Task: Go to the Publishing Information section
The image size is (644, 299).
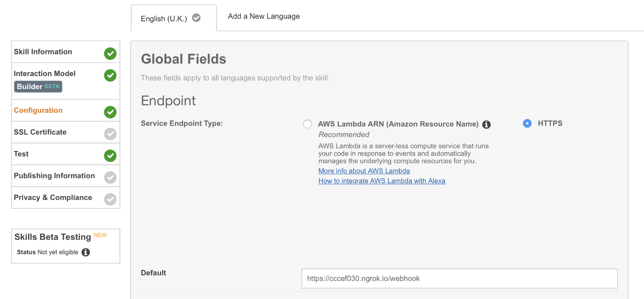Action: [x=54, y=176]
